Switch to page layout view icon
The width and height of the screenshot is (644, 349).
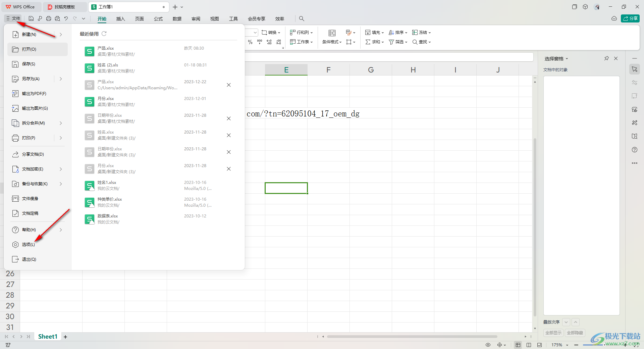pos(529,345)
